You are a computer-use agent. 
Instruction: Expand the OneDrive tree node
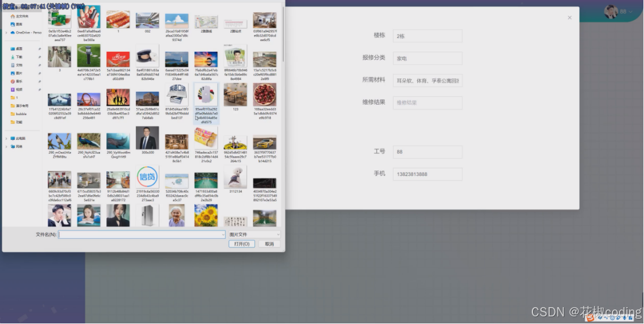coord(6,33)
